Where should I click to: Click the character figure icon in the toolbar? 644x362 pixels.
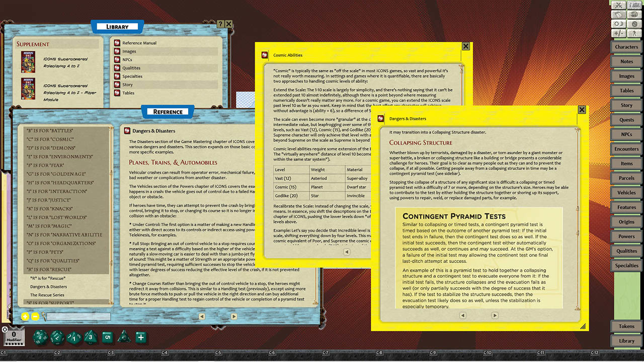click(634, 33)
